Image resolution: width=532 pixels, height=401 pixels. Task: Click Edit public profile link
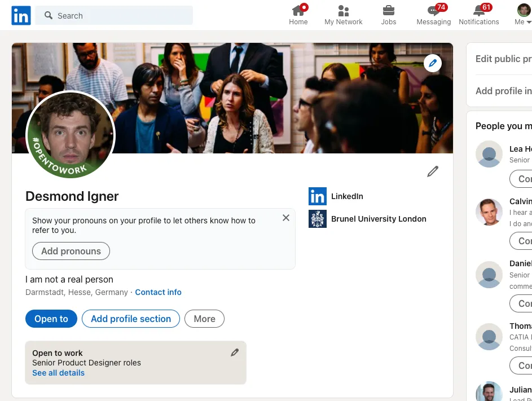[503, 59]
